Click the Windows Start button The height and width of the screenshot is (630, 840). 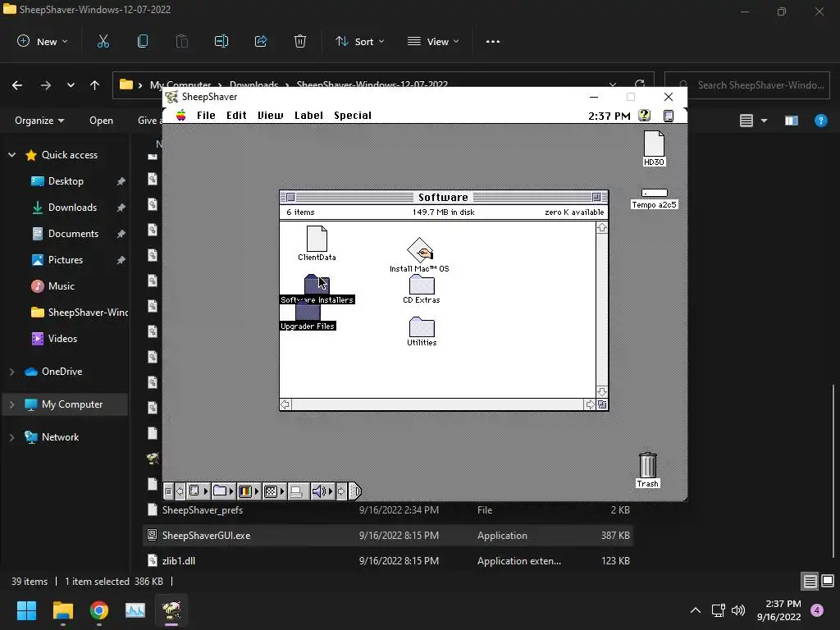coord(26,610)
